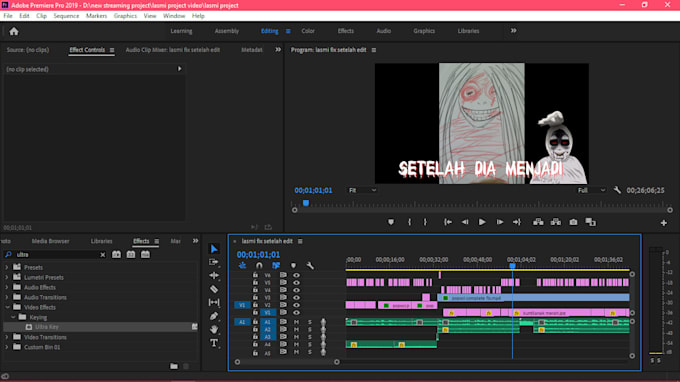Expand the Audio Transitions folder
Viewport: 680px width, 382px height.
[7, 297]
